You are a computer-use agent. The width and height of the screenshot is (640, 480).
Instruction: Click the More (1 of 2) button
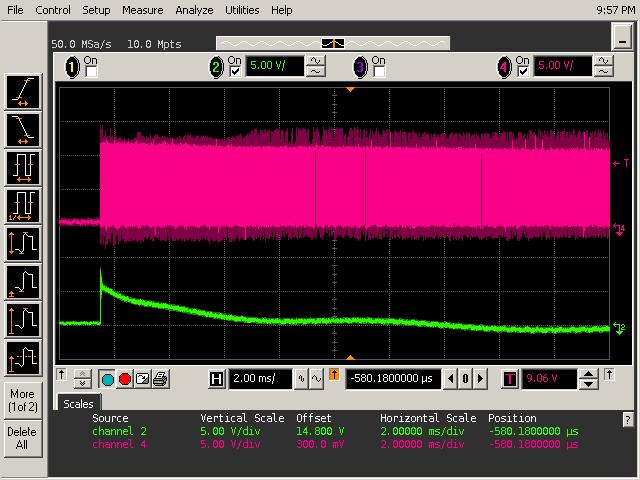pyautogui.click(x=23, y=400)
